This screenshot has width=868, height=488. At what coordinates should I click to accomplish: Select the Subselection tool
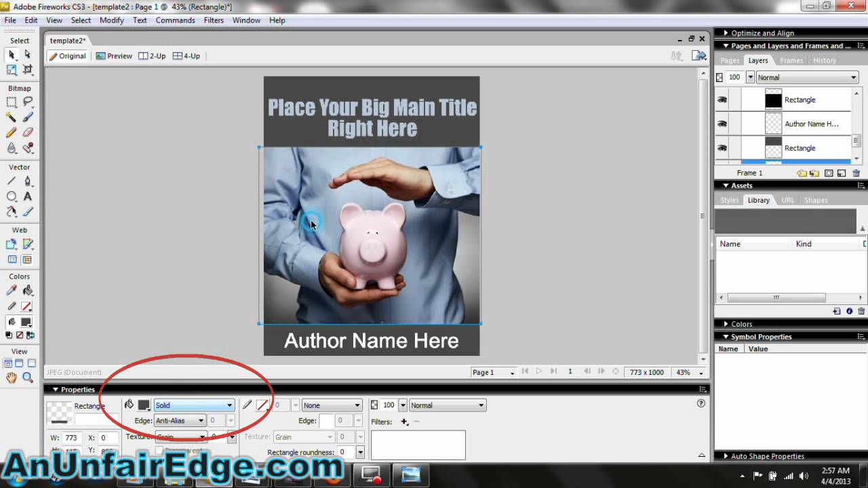point(28,54)
